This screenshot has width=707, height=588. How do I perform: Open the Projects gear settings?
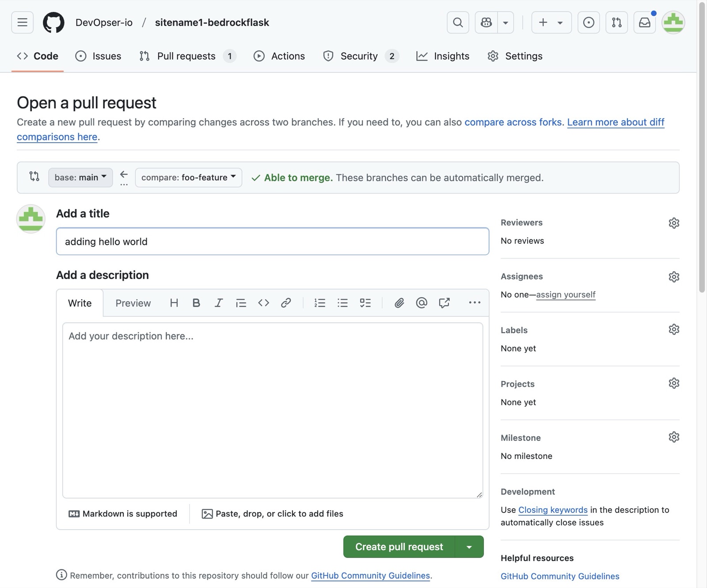click(673, 383)
